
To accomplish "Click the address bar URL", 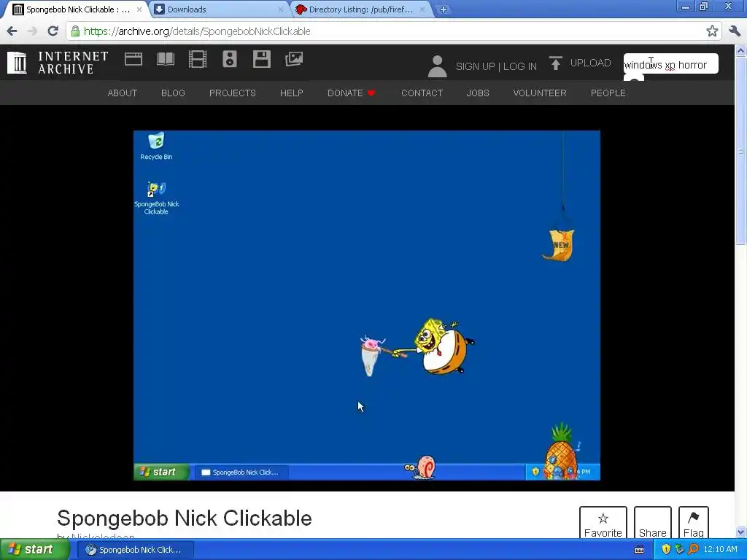I will (197, 31).
